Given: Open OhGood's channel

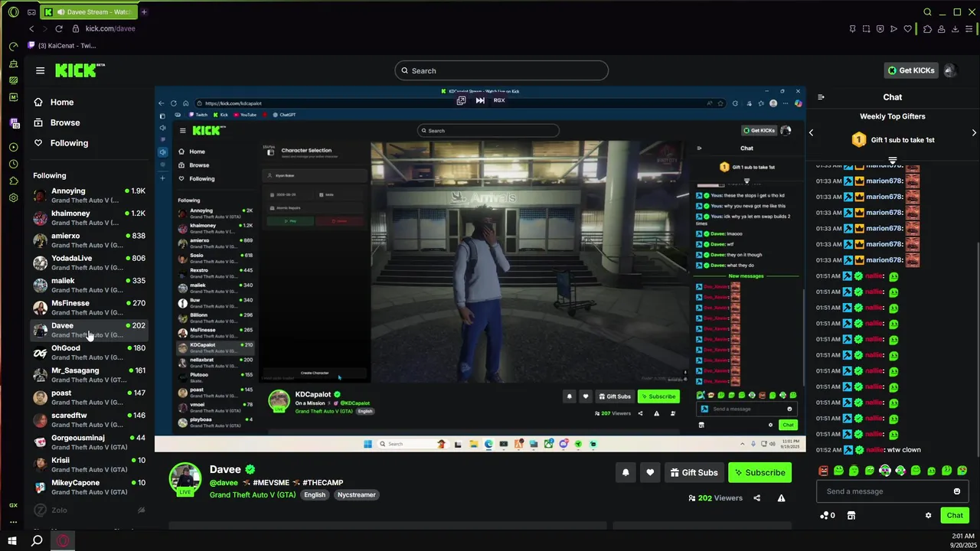Looking at the screenshot, I should coord(90,352).
